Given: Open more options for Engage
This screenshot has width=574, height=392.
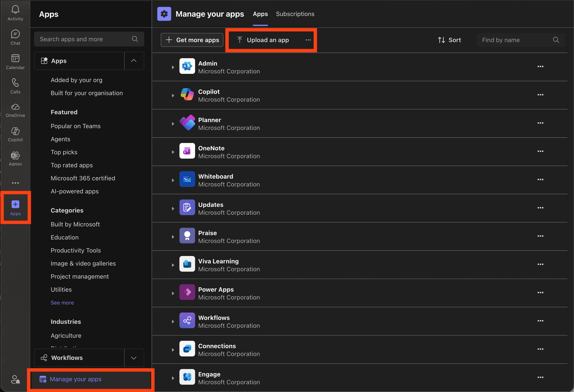Looking at the screenshot, I should [540, 377].
